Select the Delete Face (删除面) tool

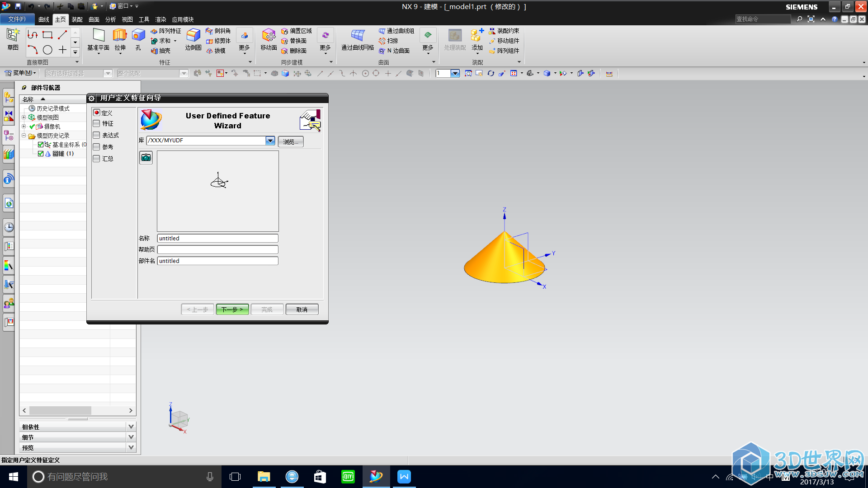click(294, 51)
